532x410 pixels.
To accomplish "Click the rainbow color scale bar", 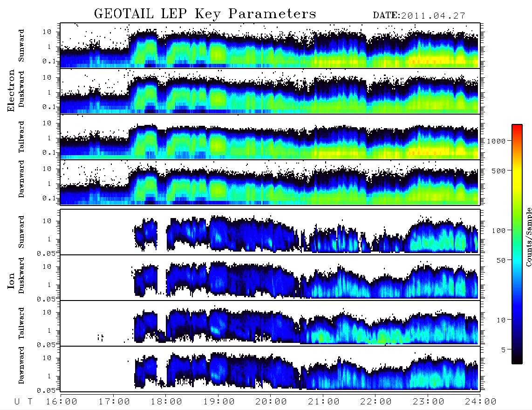I will (x=517, y=244).
